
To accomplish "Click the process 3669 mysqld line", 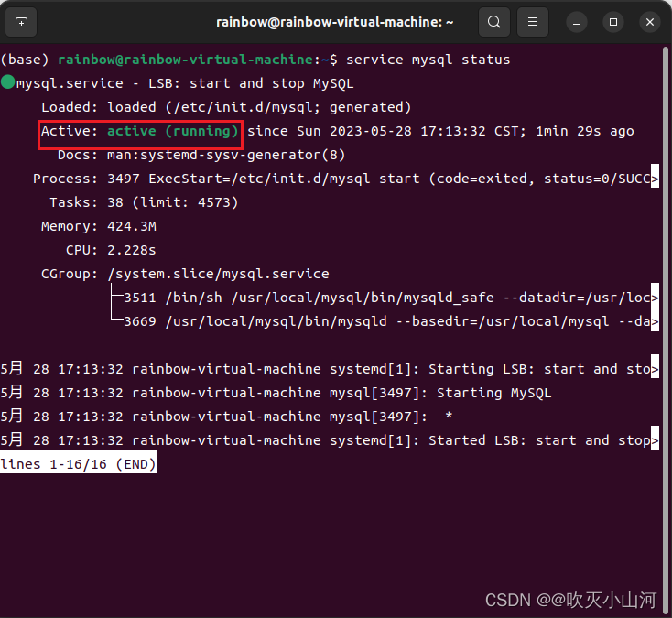I will coord(386,321).
